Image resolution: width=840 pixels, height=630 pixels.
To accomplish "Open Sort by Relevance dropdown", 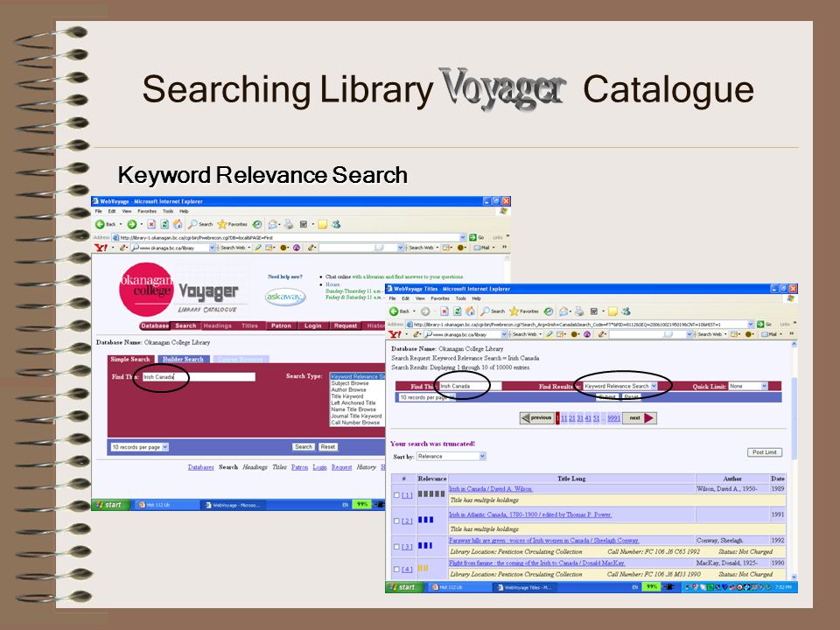I will pyautogui.click(x=451, y=457).
